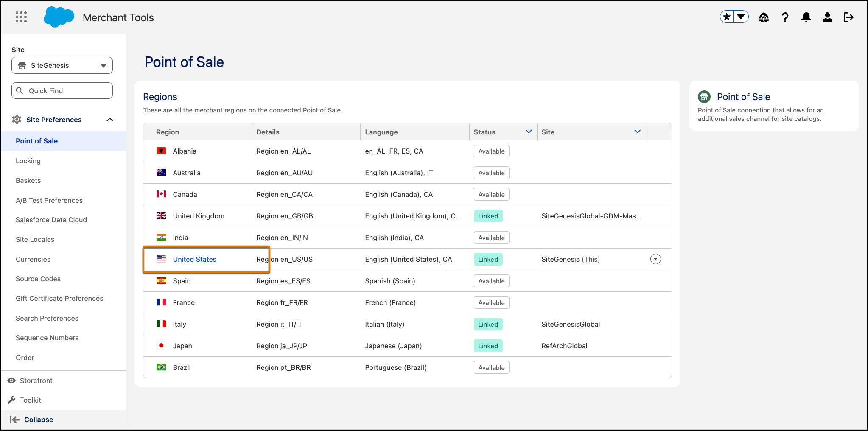Open A/B Test Preferences
The image size is (868, 431).
[49, 200]
